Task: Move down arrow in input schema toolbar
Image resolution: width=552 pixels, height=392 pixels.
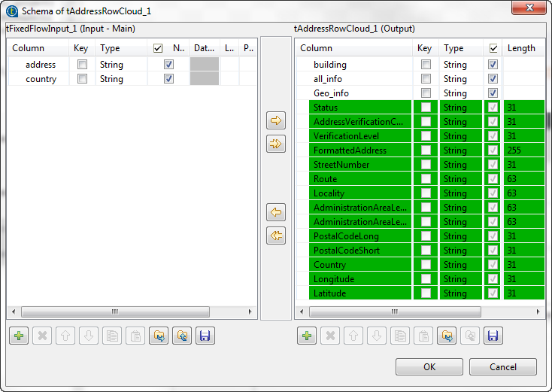Action: [x=89, y=336]
